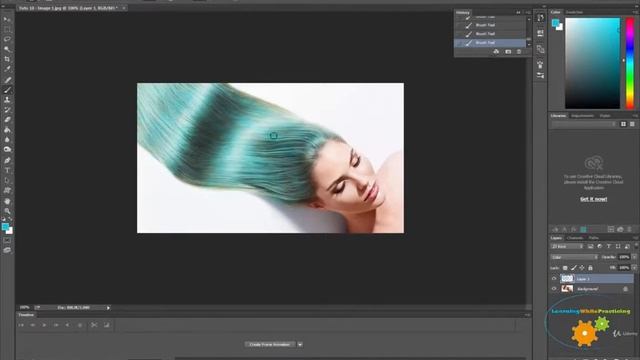Select the Clone Stamp tool
The height and width of the screenshot is (360, 640).
coord(7,100)
